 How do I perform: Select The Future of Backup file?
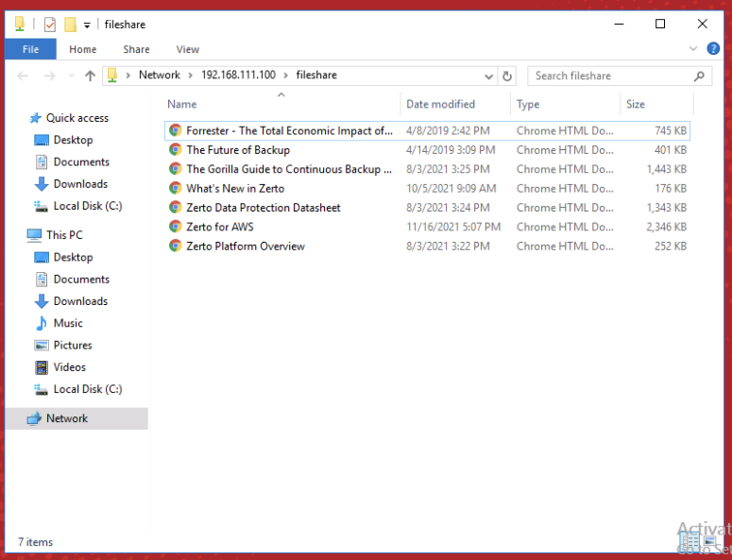427,150
